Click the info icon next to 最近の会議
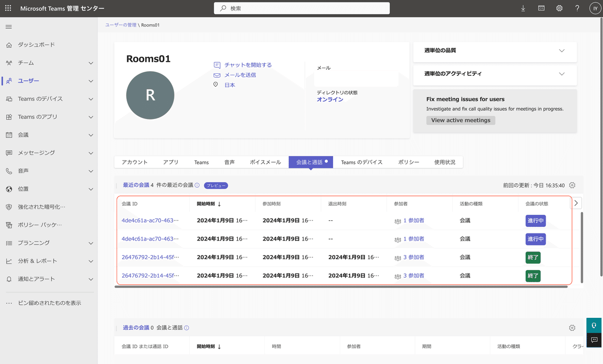 [x=197, y=185]
